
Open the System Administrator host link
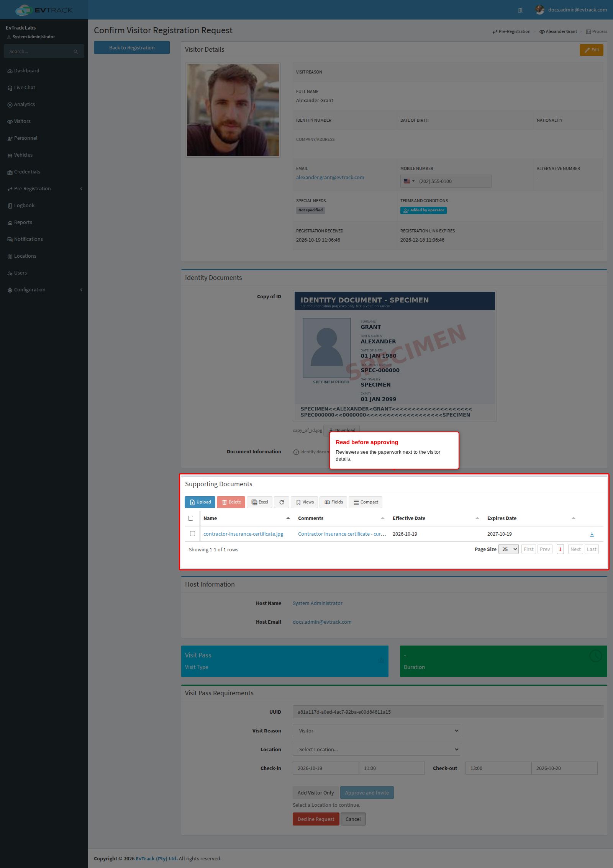(318, 603)
